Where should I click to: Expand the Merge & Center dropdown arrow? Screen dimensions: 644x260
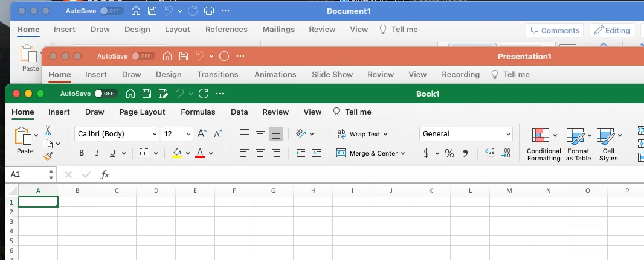(x=403, y=153)
